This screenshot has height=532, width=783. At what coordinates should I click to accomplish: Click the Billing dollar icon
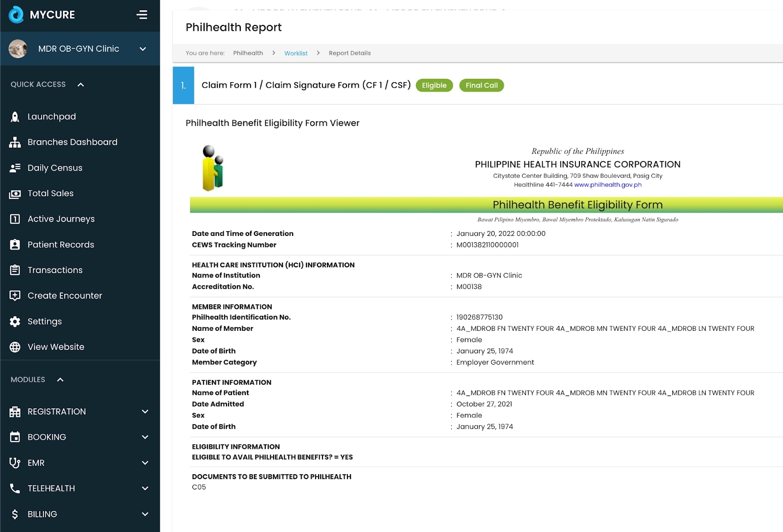coord(15,514)
